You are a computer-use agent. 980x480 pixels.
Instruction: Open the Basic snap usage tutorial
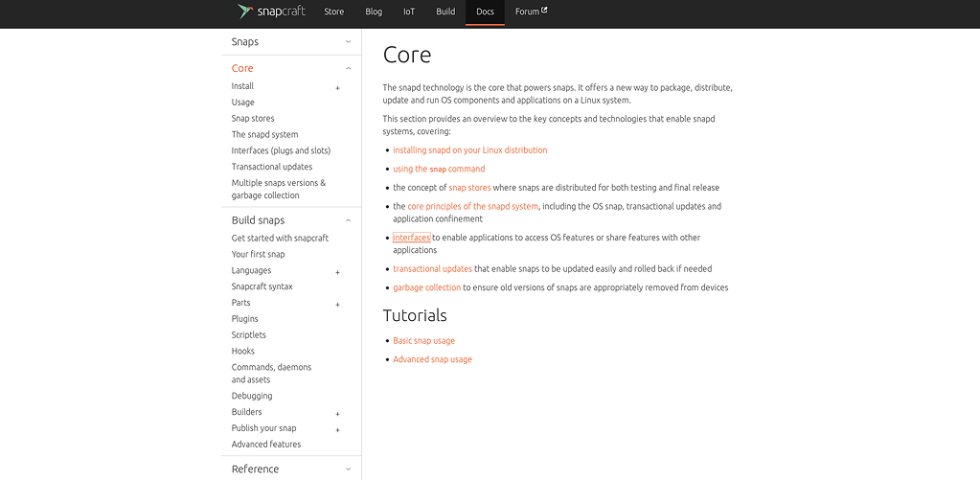coord(423,341)
